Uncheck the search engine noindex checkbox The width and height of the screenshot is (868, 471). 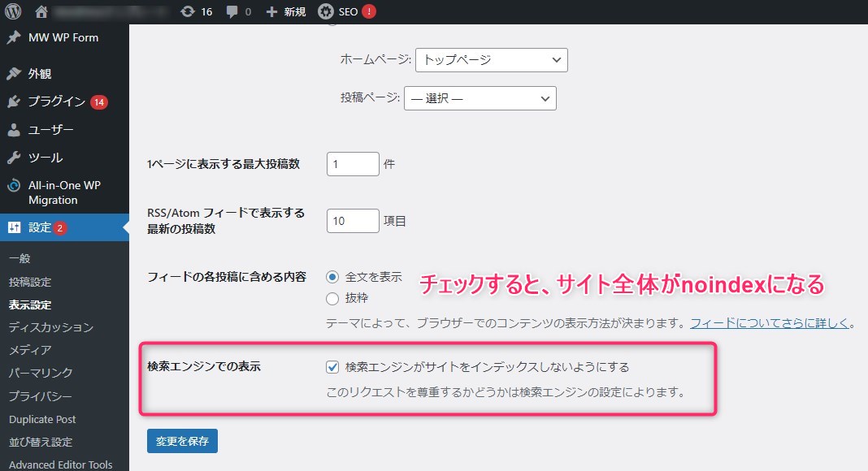(332, 367)
